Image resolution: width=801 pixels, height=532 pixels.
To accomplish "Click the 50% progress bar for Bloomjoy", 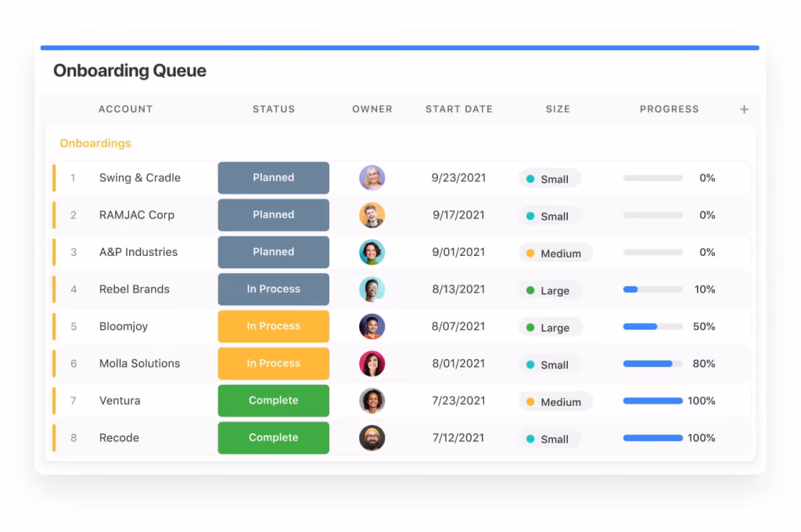I will coord(652,326).
